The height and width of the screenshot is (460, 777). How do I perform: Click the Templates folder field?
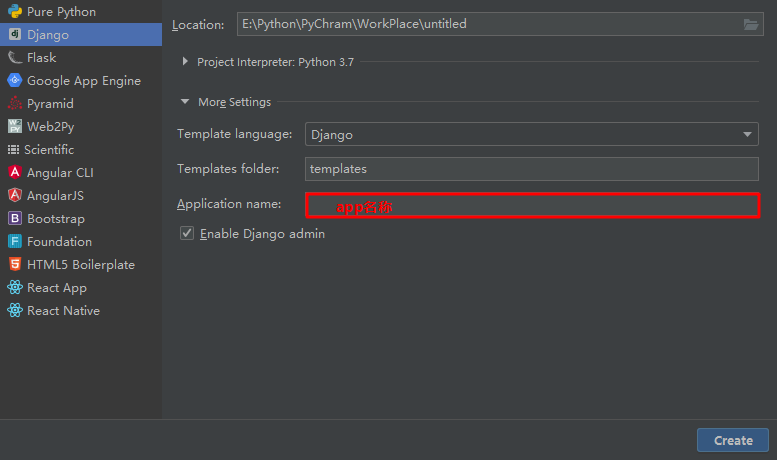point(532,169)
